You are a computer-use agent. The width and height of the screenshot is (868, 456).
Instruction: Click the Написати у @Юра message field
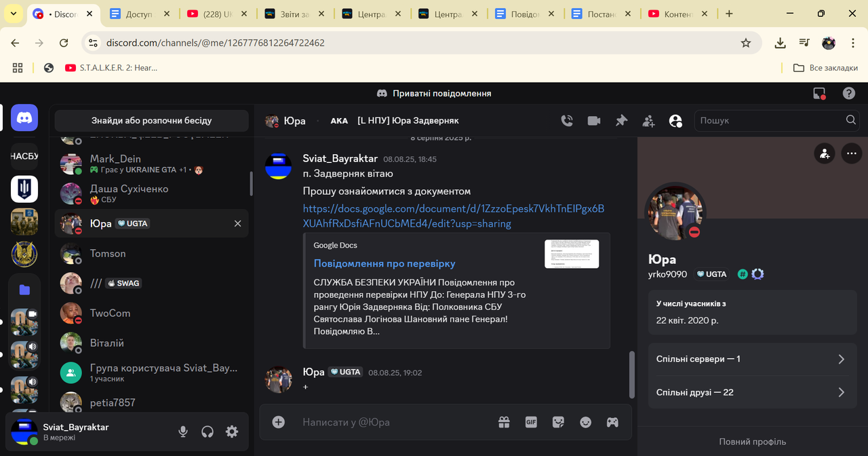393,422
